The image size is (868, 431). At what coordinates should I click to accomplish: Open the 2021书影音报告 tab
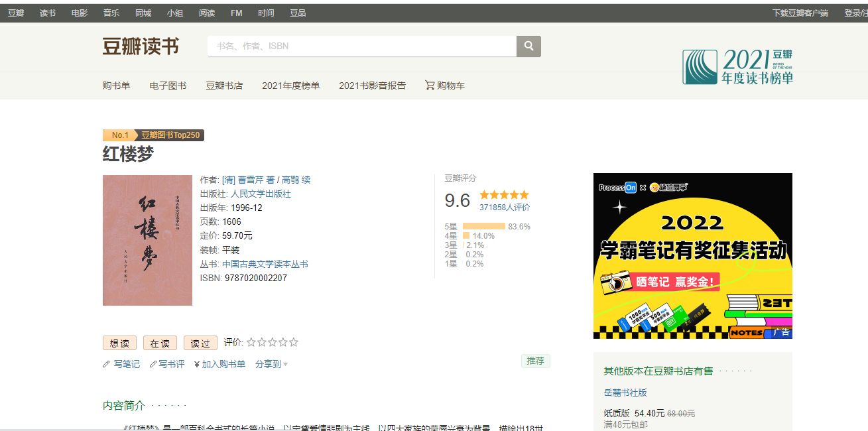[372, 86]
